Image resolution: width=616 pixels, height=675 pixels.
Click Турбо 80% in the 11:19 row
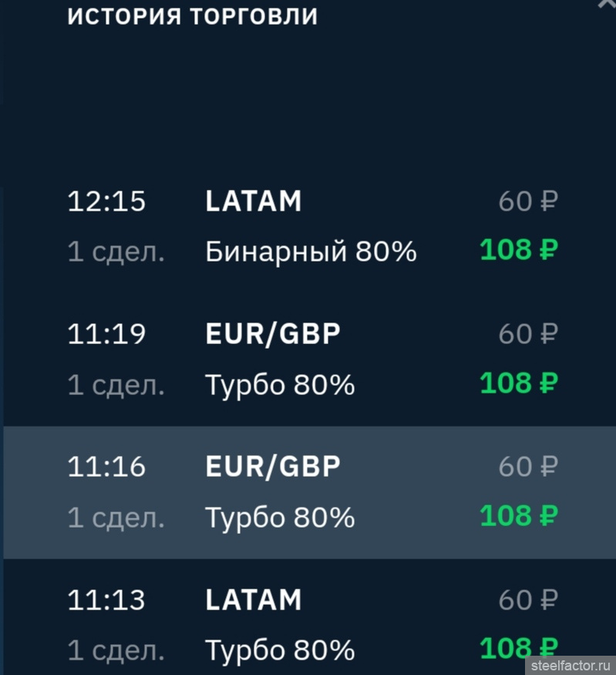click(280, 384)
